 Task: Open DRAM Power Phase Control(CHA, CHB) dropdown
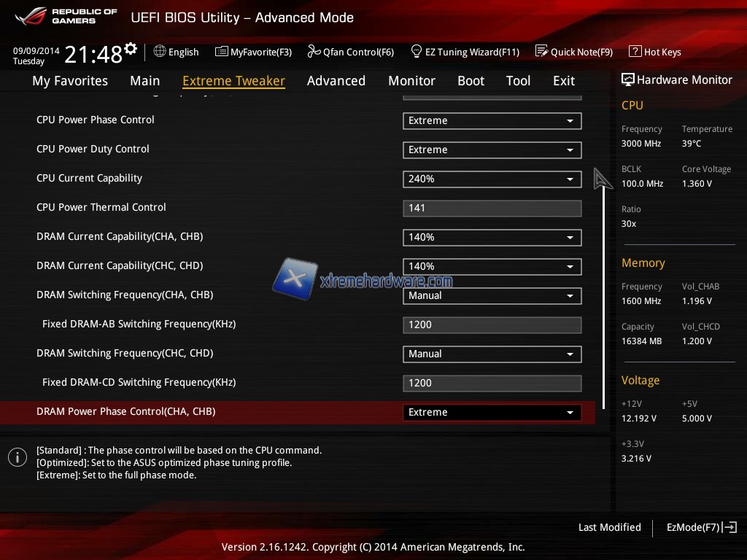pyautogui.click(x=492, y=413)
